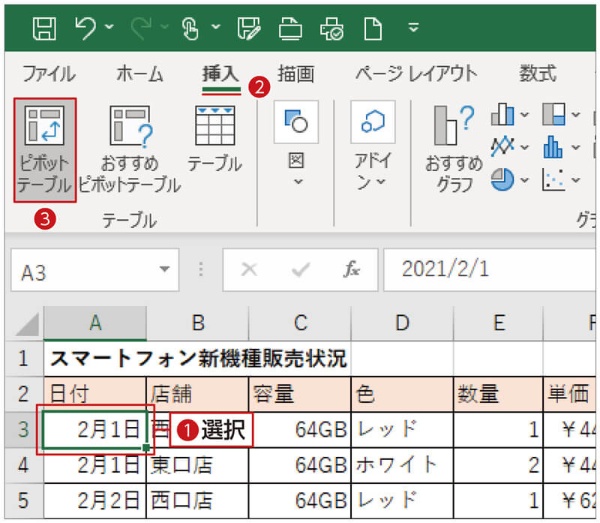Click the Save As icon with pencil

[249, 29]
